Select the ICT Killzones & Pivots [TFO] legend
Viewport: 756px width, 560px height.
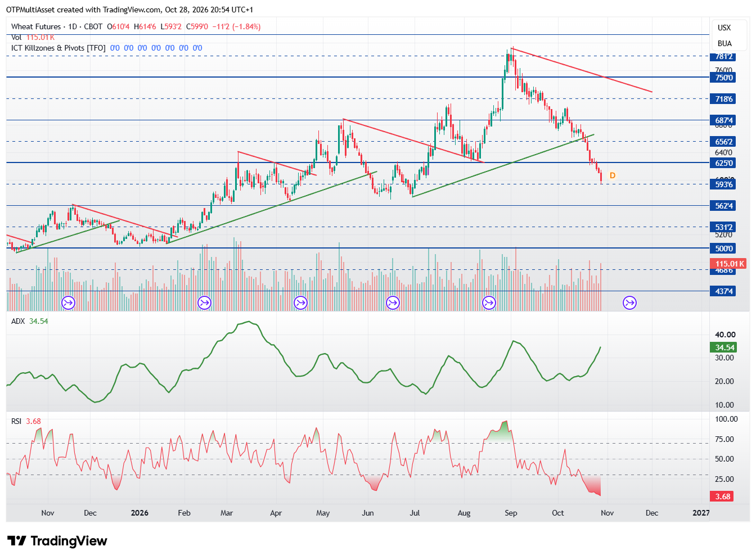click(58, 48)
